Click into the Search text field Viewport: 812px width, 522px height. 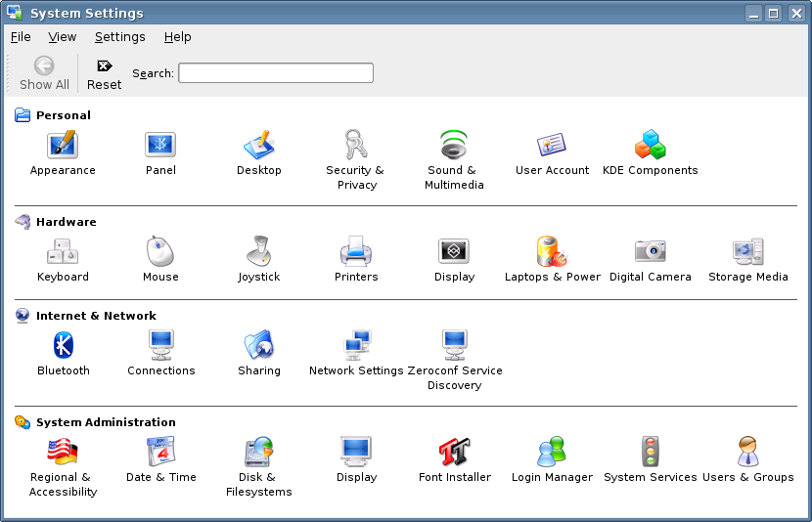click(275, 73)
